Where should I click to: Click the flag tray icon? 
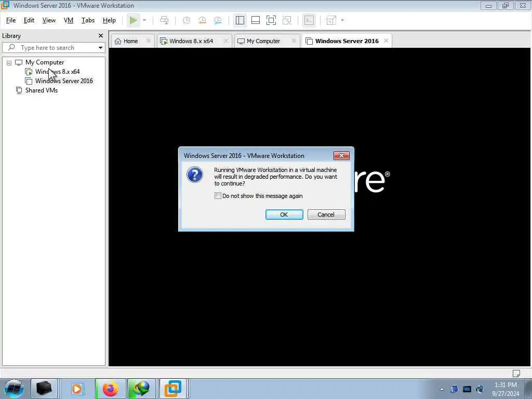[x=454, y=389]
